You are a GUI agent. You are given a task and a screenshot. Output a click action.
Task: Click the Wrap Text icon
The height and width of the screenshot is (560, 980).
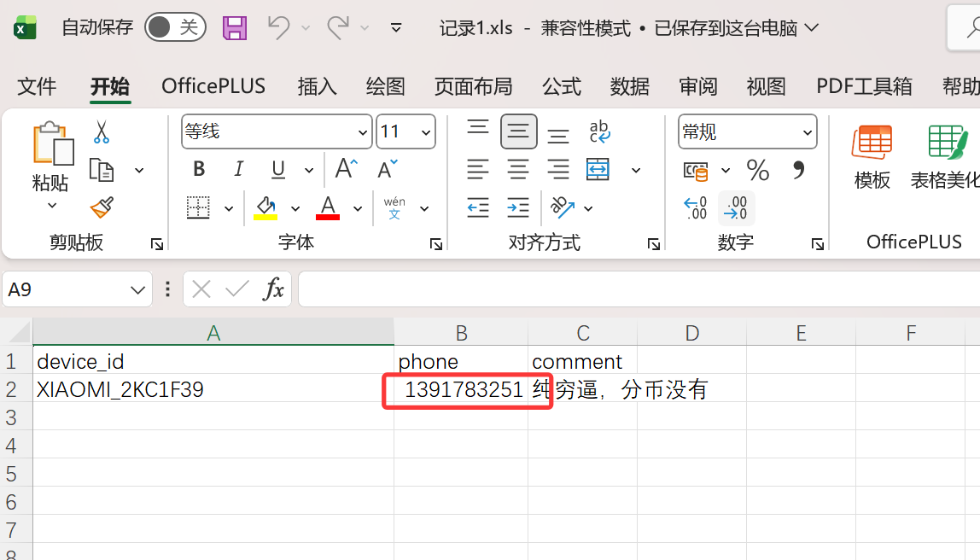[599, 131]
